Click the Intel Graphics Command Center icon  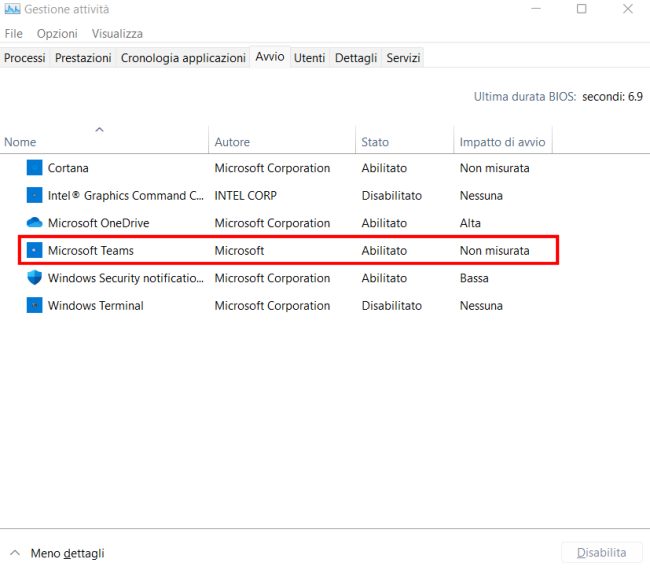(x=34, y=195)
